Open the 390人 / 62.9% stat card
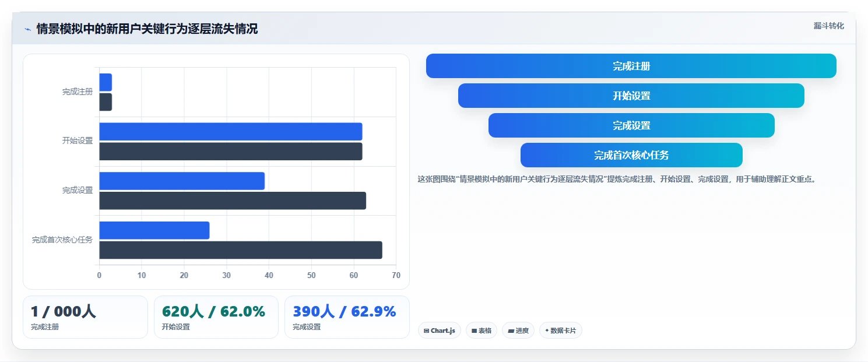 pos(347,317)
